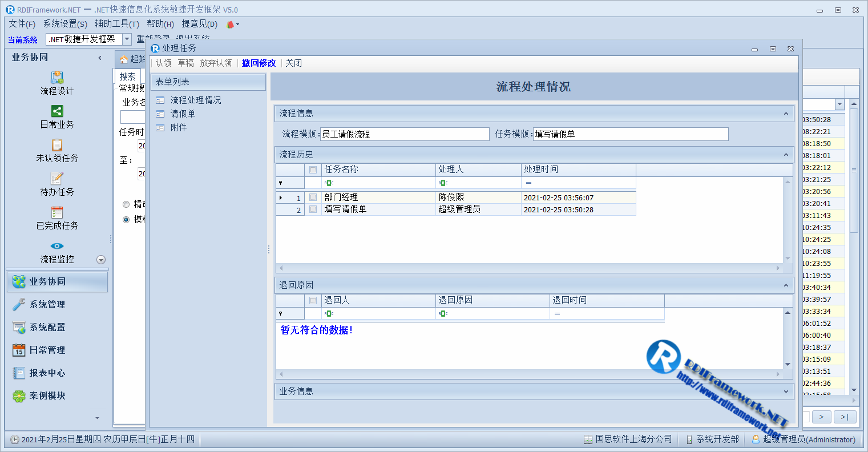
Task: Click filter icon in 流程历史 grid
Action: point(280,183)
